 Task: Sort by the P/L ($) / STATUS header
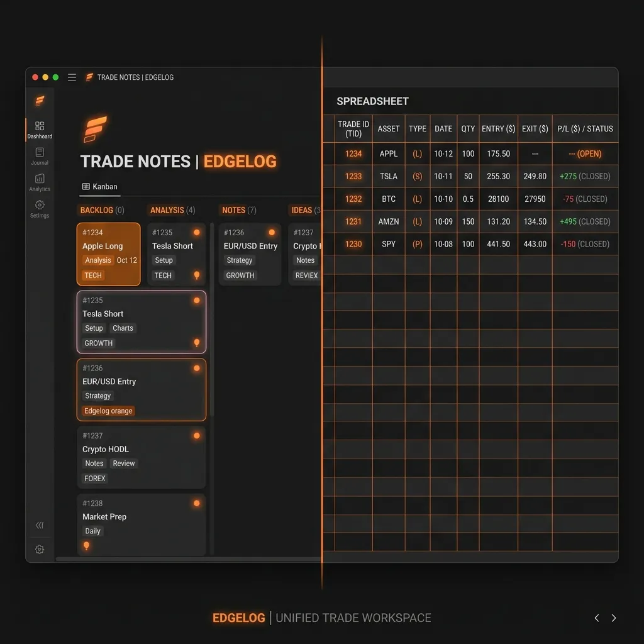click(x=585, y=128)
